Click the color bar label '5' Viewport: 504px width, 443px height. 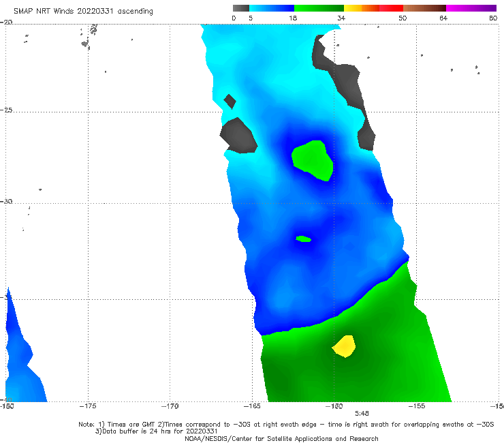pos(251,18)
